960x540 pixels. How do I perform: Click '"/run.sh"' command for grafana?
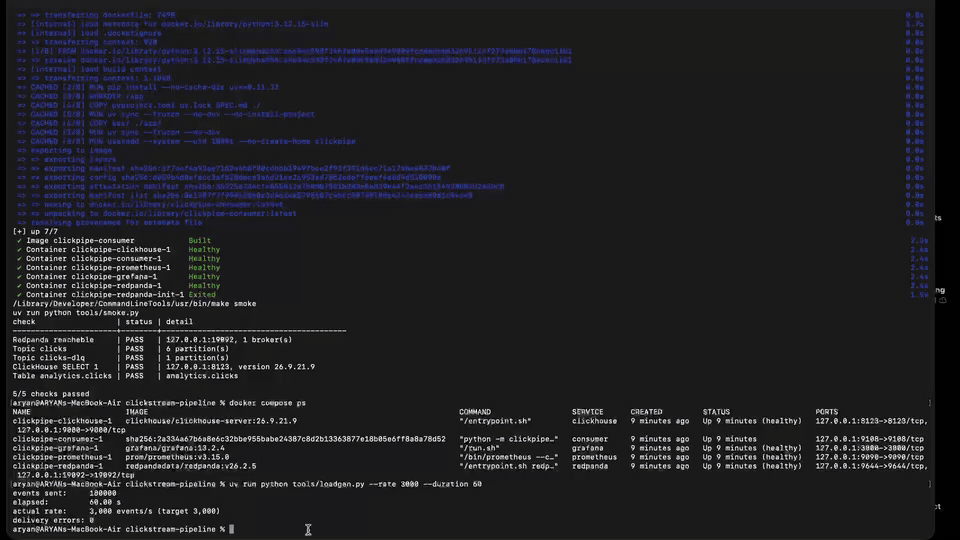479,448
